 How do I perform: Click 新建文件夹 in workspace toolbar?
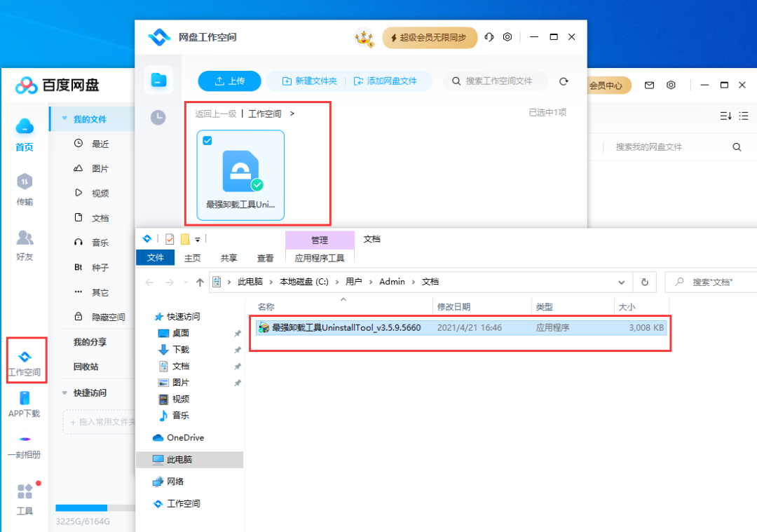[x=310, y=81]
